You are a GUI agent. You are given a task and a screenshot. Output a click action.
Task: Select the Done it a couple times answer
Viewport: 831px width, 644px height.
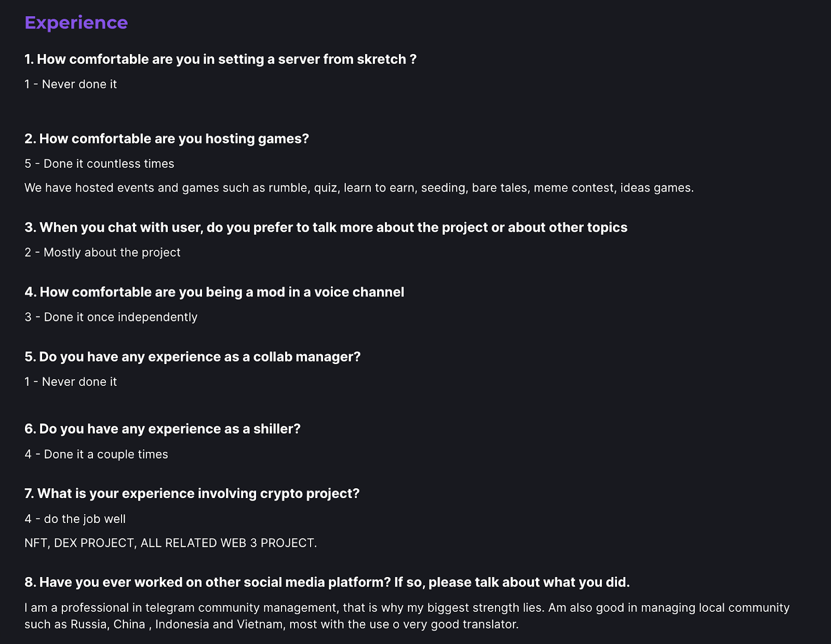pos(96,454)
